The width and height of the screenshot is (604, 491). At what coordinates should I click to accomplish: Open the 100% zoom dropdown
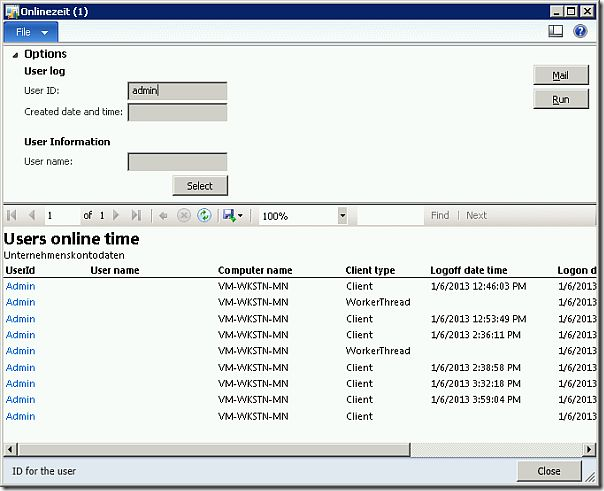[343, 215]
